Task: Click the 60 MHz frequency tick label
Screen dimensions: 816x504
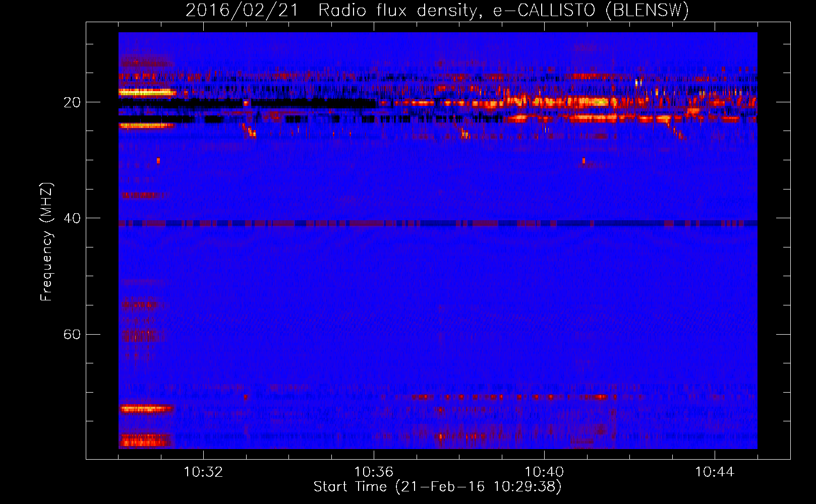Action: point(72,335)
